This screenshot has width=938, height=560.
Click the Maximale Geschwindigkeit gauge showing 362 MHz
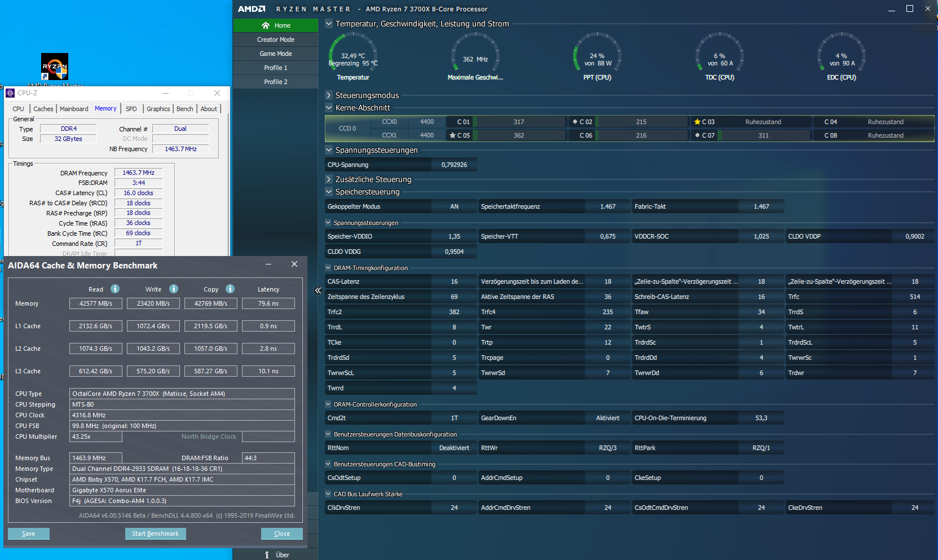(x=475, y=57)
